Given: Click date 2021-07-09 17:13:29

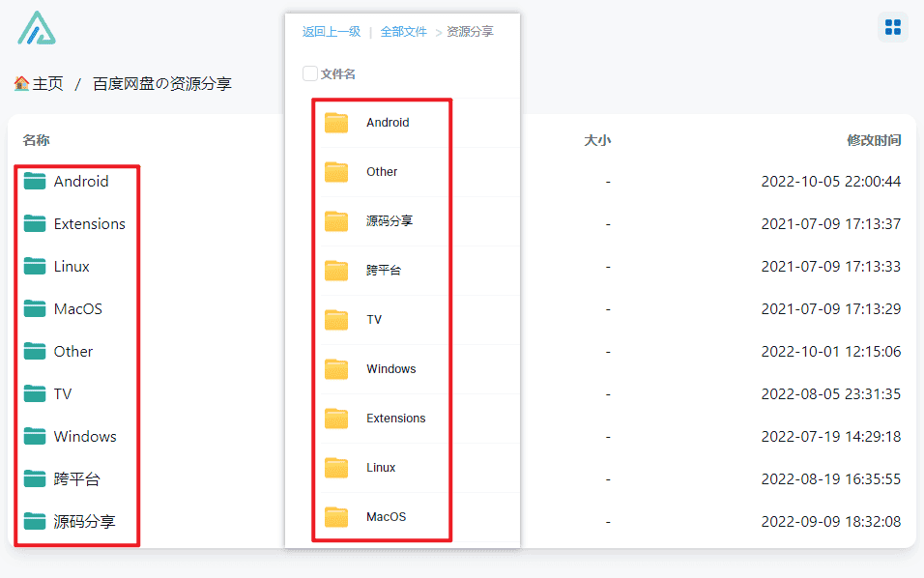Looking at the screenshot, I should point(831,308).
